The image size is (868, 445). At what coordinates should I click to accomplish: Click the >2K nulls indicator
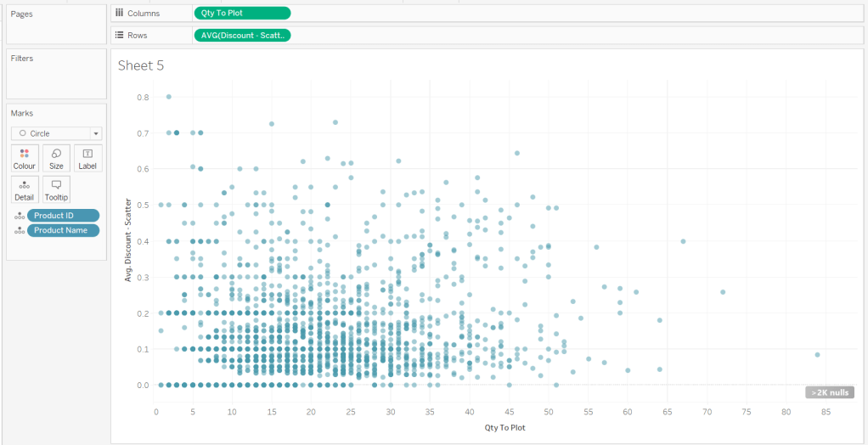click(829, 392)
